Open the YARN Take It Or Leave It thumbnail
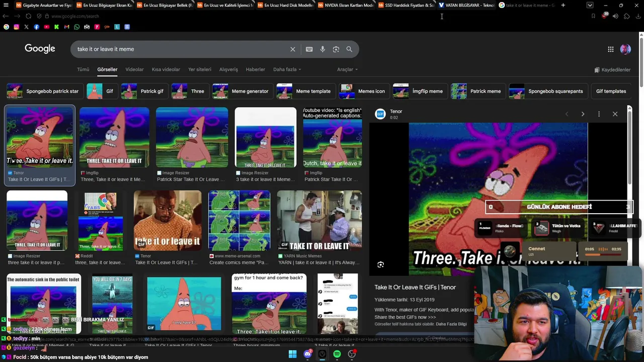Image resolution: width=644 pixels, height=362 pixels. [319, 220]
